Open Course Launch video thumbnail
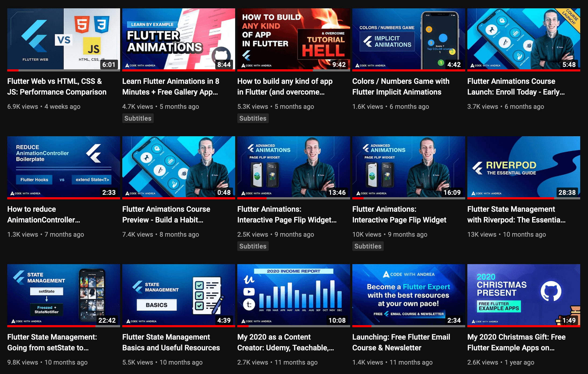The width and height of the screenshot is (588, 374). click(x=524, y=39)
